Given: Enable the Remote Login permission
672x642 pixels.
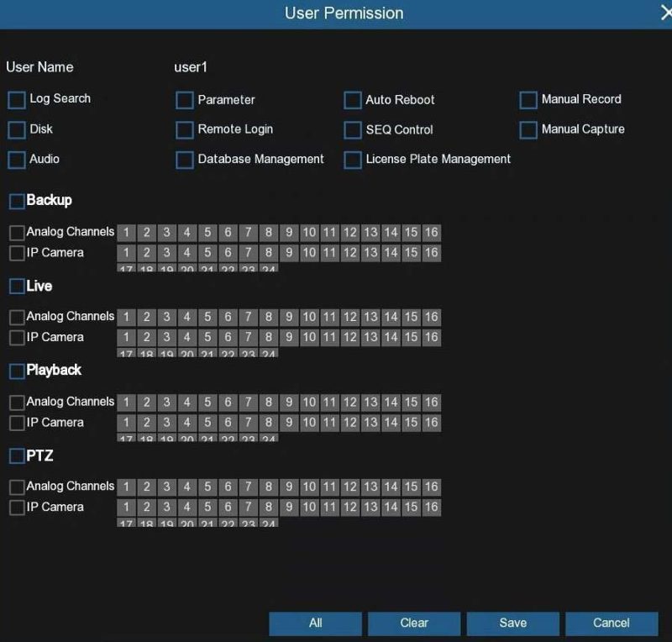Looking at the screenshot, I should tap(184, 129).
